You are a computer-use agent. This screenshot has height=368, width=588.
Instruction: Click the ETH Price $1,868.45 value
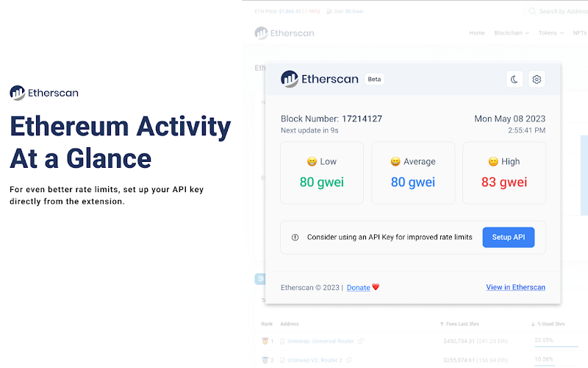point(290,11)
